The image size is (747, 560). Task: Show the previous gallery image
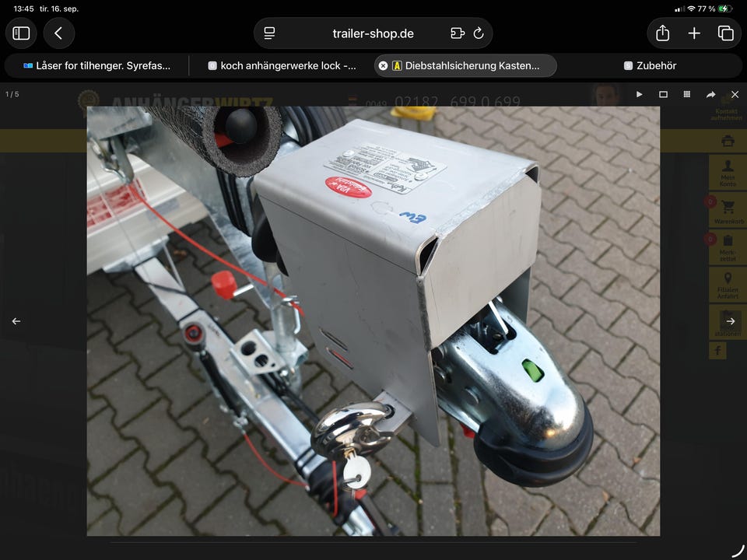[x=16, y=321]
